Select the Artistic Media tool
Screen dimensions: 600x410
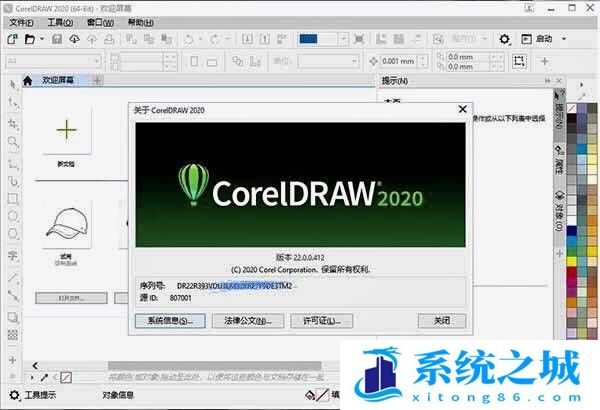(13, 181)
